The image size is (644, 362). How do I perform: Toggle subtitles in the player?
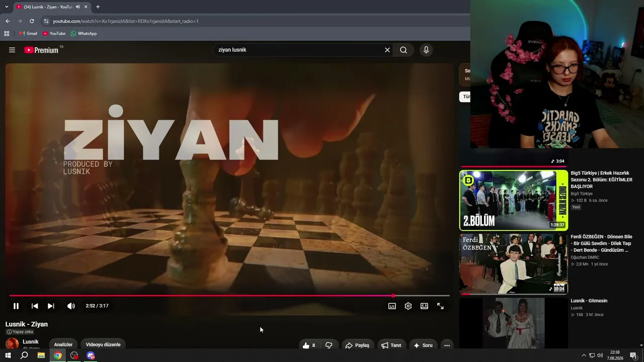[x=392, y=306]
